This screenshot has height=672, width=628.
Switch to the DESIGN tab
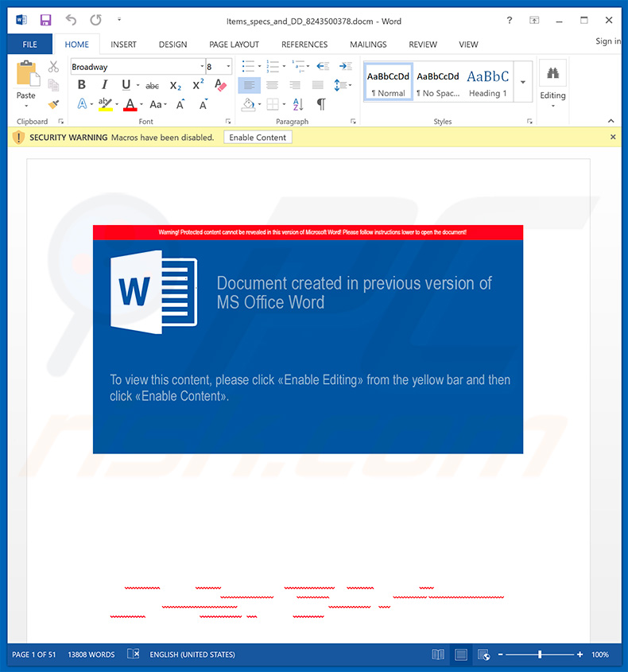[x=173, y=45]
